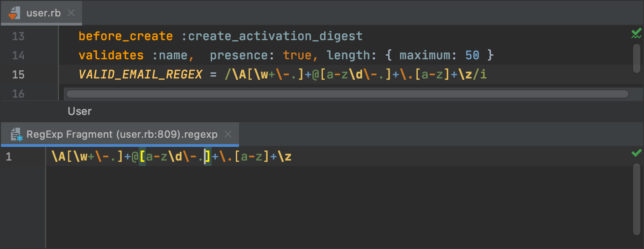Close the RegExp Fragment tab

click(x=229, y=135)
